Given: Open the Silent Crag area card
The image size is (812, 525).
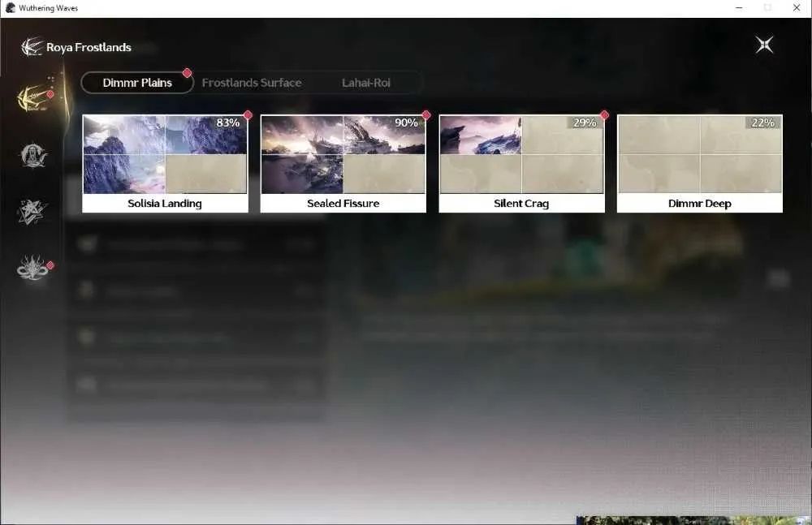Looking at the screenshot, I should 521,164.
